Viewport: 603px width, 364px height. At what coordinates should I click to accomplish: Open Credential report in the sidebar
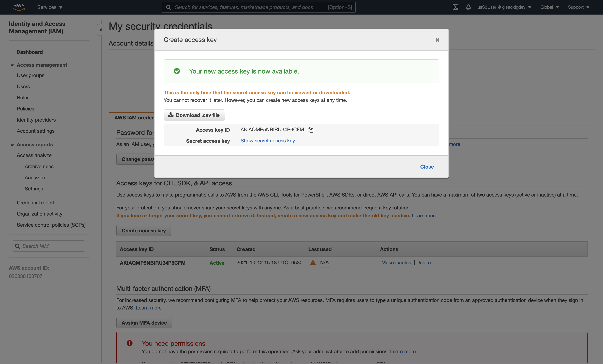click(x=36, y=203)
